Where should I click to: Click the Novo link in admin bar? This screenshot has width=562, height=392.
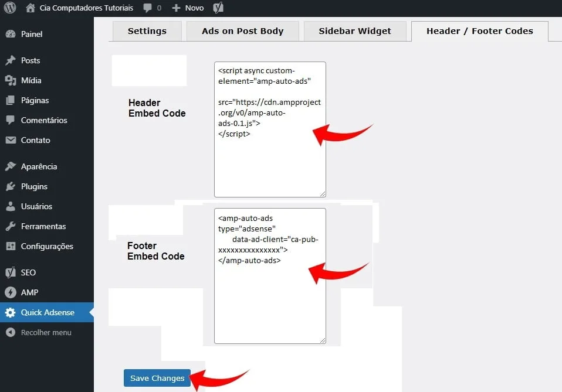tap(194, 8)
